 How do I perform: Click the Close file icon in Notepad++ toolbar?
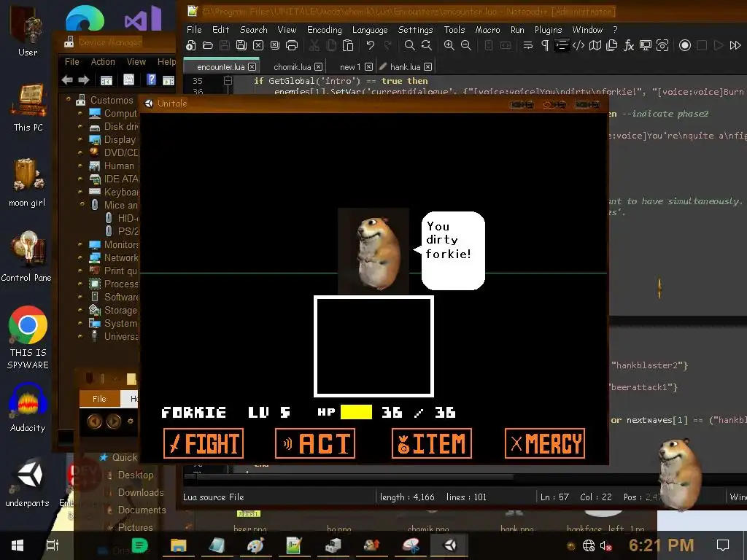pos(258,45)
